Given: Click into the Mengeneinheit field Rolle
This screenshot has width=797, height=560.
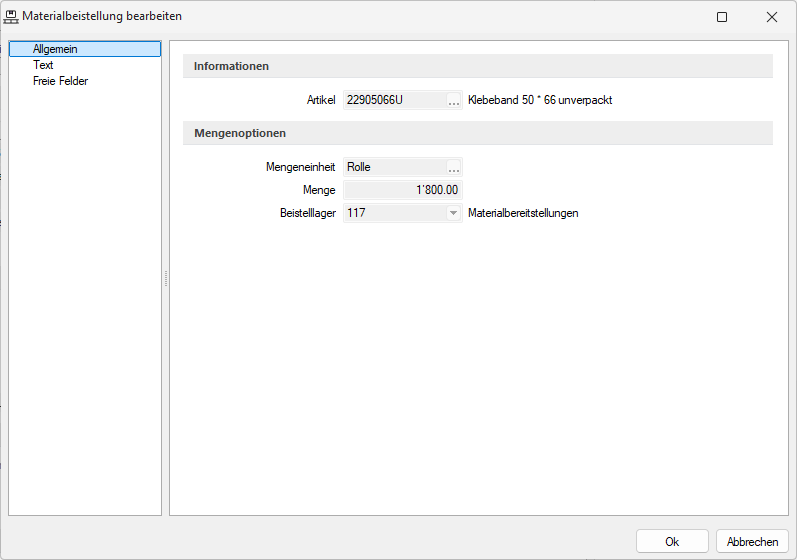Looking at the screenshot, I should tap(393, 167).
